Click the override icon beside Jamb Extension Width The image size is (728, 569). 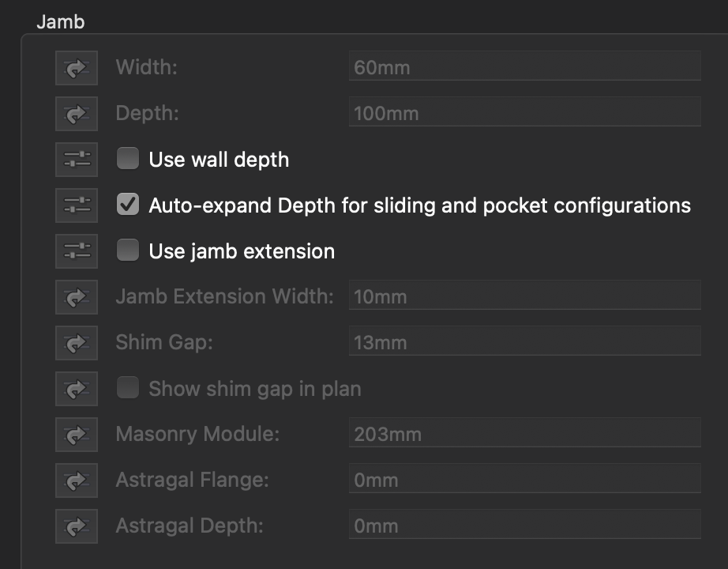[76, 296]
